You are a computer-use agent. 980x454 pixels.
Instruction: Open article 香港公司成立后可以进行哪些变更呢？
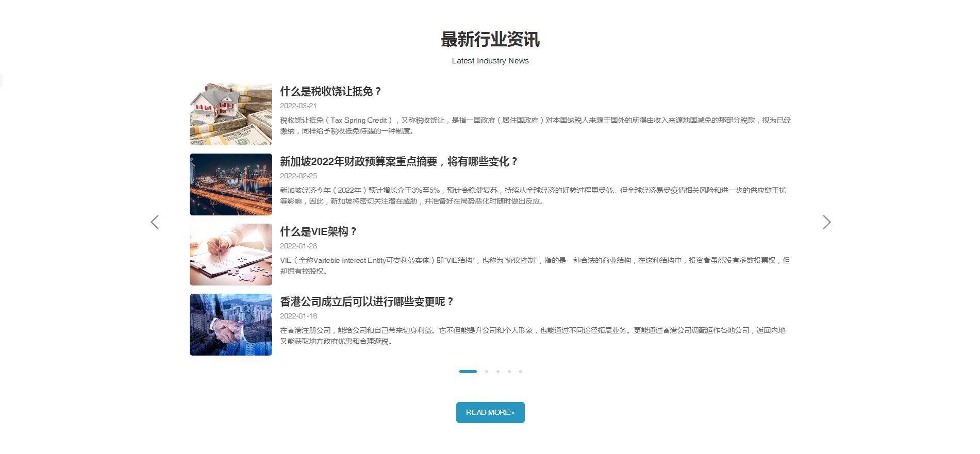coord(367,301)
